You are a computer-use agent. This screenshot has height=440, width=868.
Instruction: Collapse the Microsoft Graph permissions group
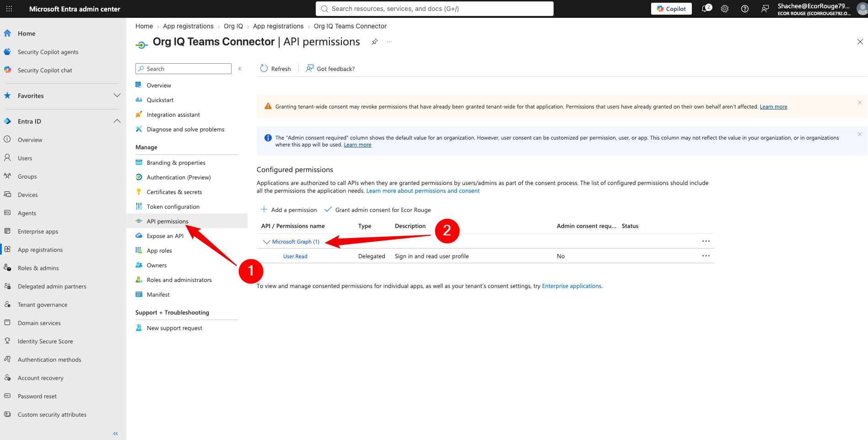[x=266, y=242]
